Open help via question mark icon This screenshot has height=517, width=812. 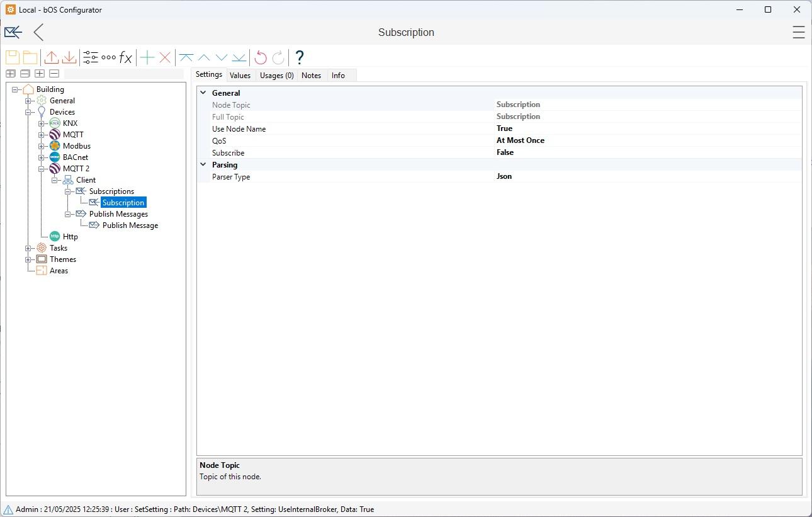300,57
